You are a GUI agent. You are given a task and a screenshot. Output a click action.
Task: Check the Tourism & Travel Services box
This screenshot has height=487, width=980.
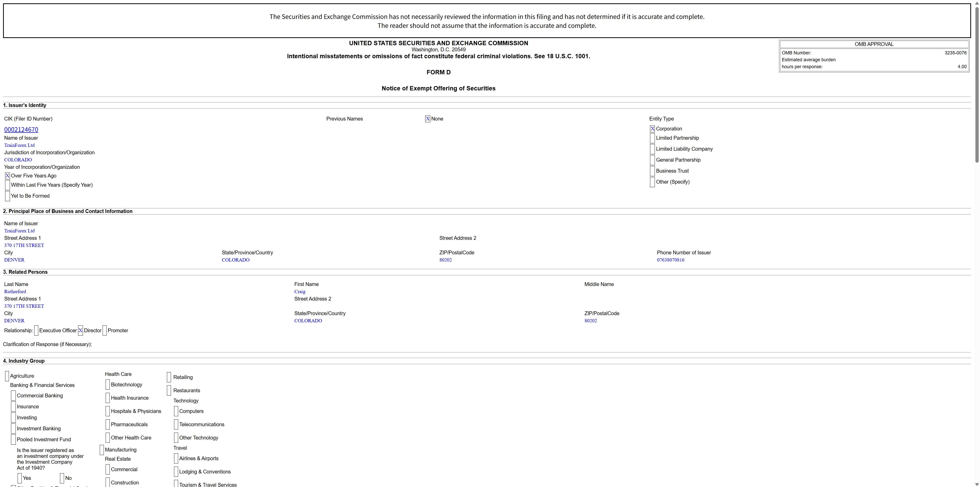click(x=176, y=484)
